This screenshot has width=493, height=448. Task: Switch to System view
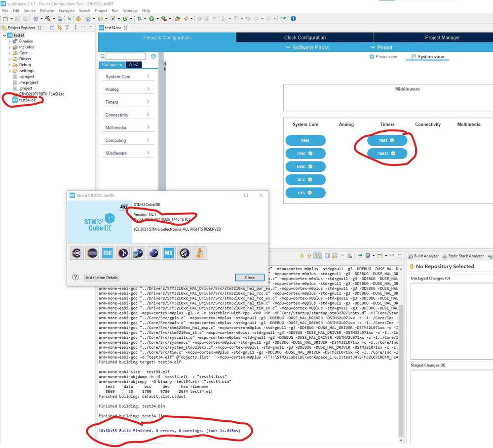[x=427, y=57]
